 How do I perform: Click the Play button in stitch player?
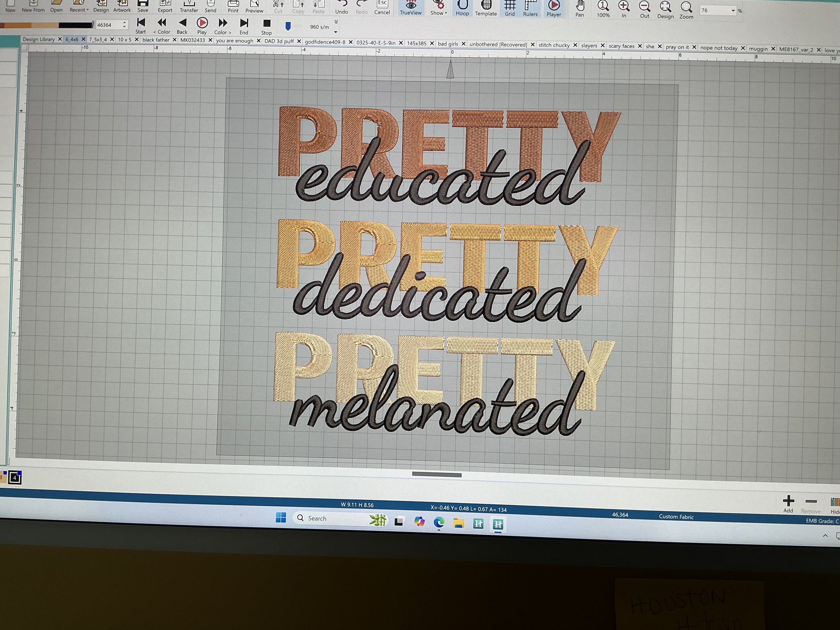pos(202,24)
